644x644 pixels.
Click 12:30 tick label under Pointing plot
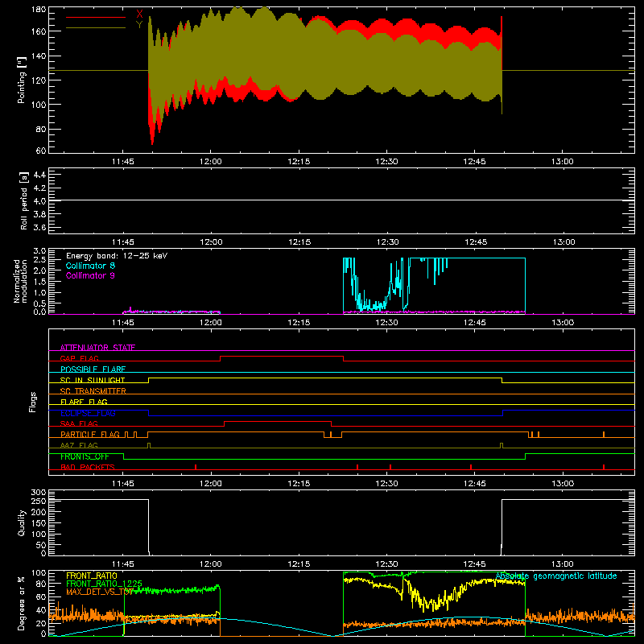386,162
